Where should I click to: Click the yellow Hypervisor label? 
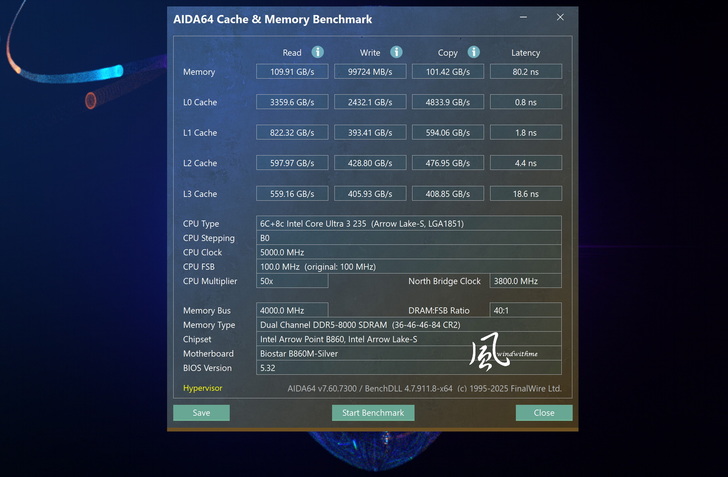pos(202,388)
